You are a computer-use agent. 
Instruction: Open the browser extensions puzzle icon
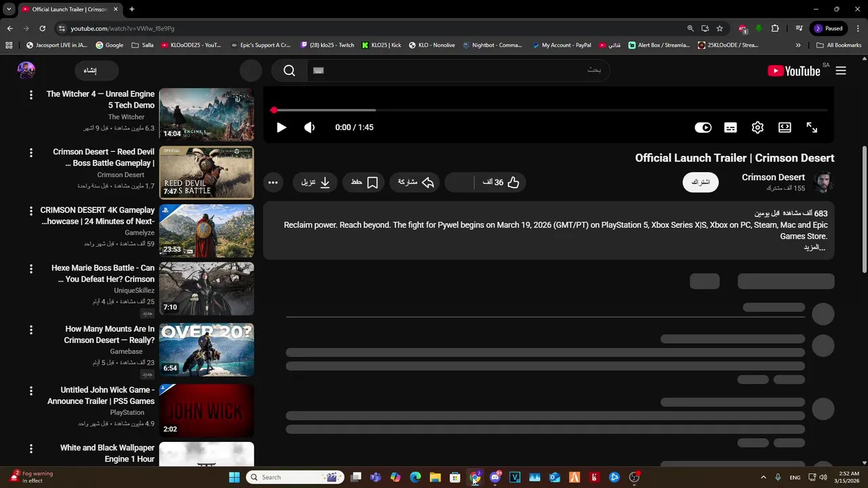(x=775, y=28)
